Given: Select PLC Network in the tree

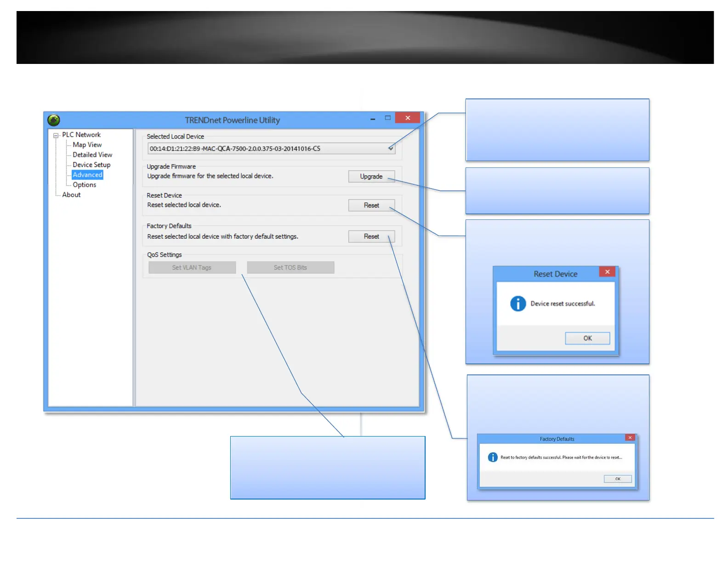Looking at the screenshot, I should pyautogui.click(x=81, y=135).
